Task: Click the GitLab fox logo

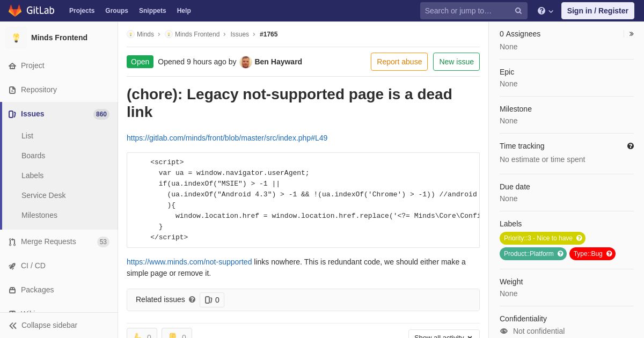Action: click(x=15, y=11)
